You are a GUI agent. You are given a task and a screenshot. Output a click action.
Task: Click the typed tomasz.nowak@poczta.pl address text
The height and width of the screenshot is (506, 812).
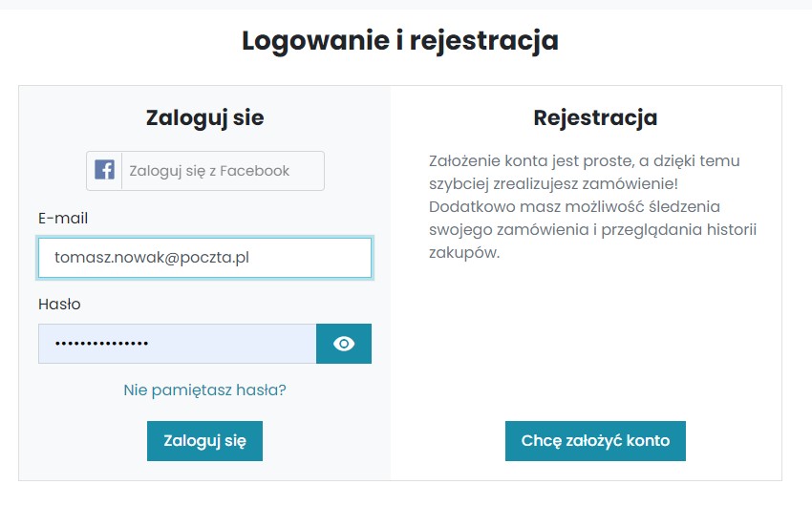(x=152, y=258)
